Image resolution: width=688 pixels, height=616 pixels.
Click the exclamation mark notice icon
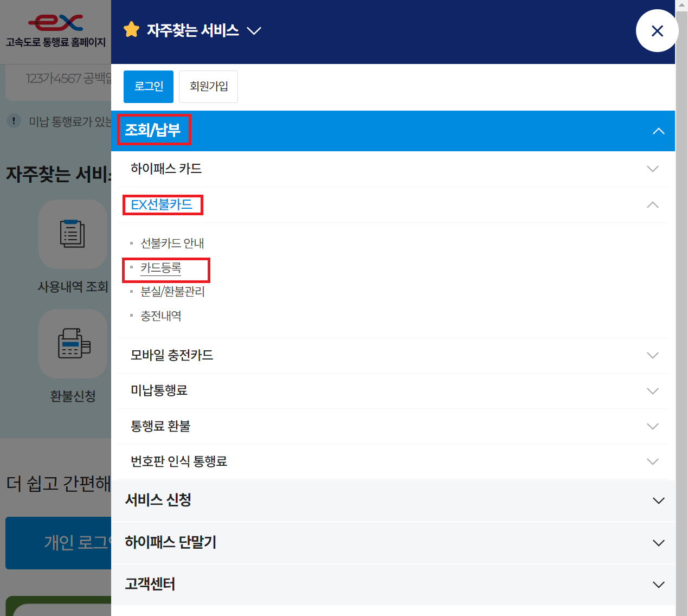[14, 121]
